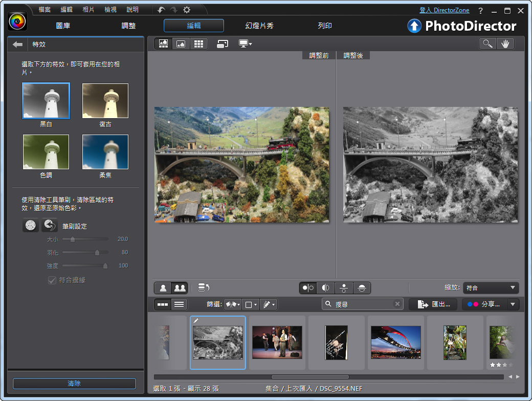This screenshot has height=401, width=532.
Task: Toggle two-photo compare mode
Action: tap(180, 288)
